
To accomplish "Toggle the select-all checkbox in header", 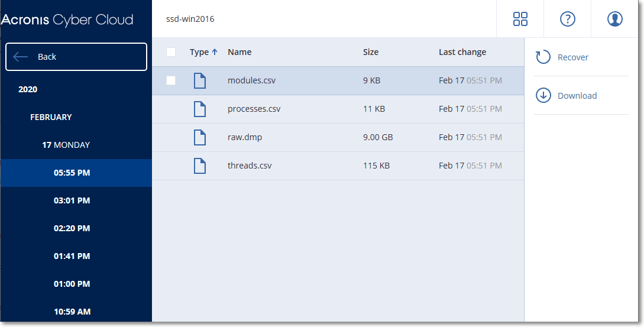I will tap(171, 52).
